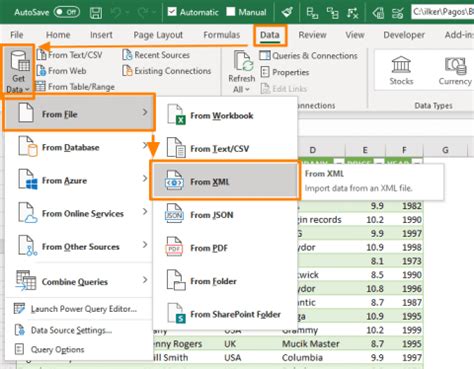Click the file path input box
The height and width of the screenshot is (369, 474).
pos(443,12)
